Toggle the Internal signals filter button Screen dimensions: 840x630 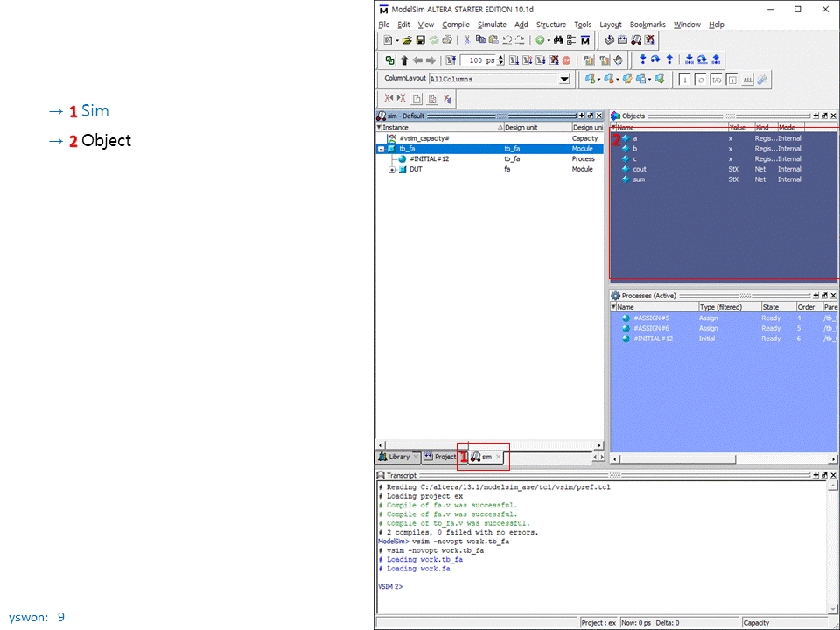tap(731, 80)
